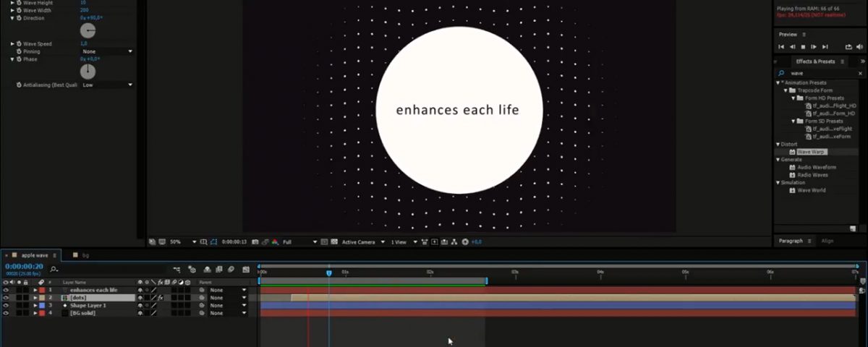The height and width of the screenshot is (347, 868).
Task: Toggle loop option in Preview panel
Action: click(x=849, y=47)
